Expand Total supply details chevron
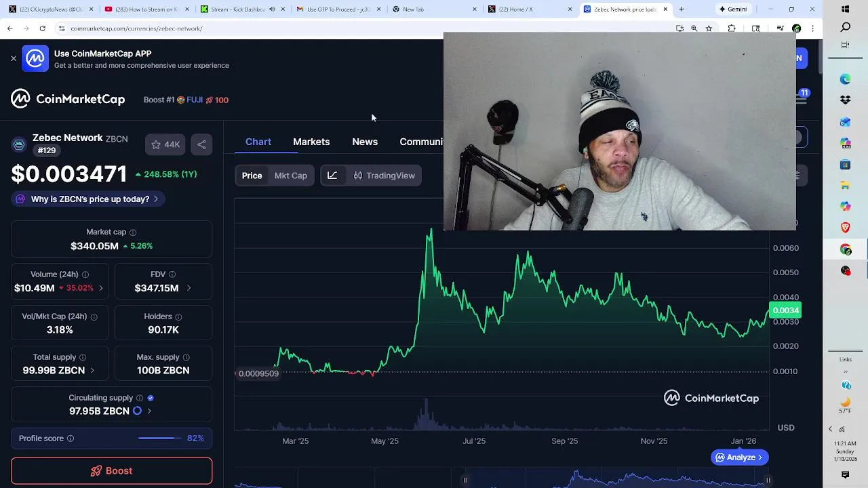Image resolution: width=868 pixels, height=488 pixels. [92, 371]
